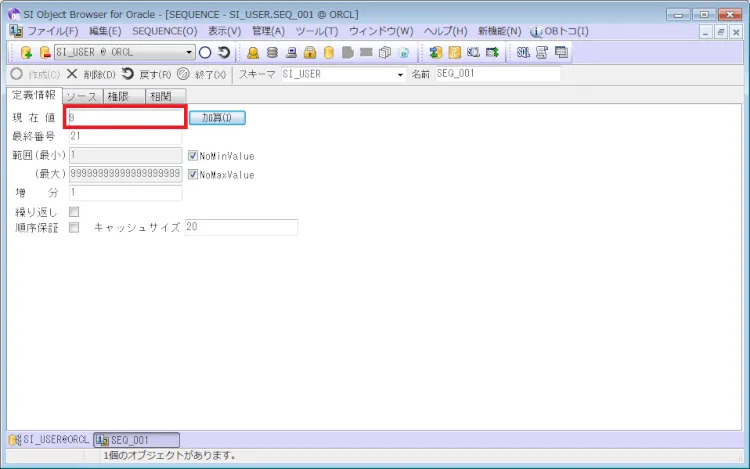Open the SI_USER @ ORCL connection dropdown
750x469 pixels.
(x=189, y=52)
